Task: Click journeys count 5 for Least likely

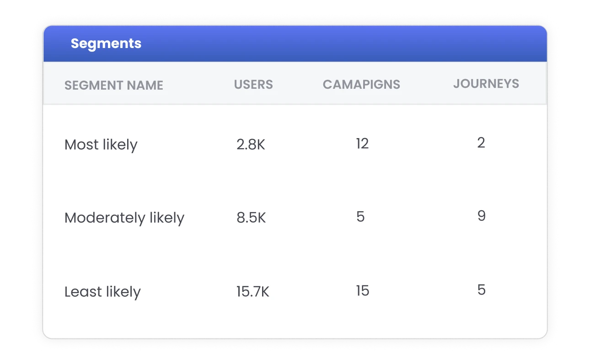Action: 482,290
